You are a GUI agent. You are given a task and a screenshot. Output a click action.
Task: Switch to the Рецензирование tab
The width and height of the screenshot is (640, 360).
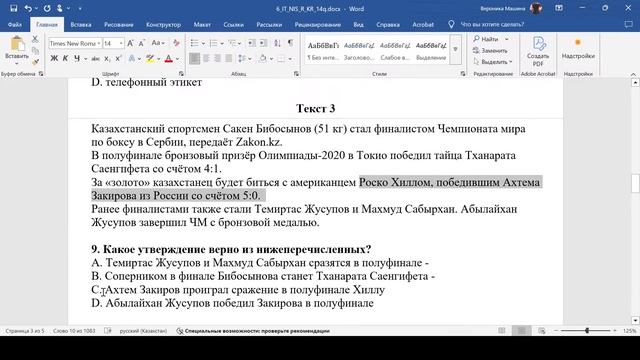pos(318,24)
